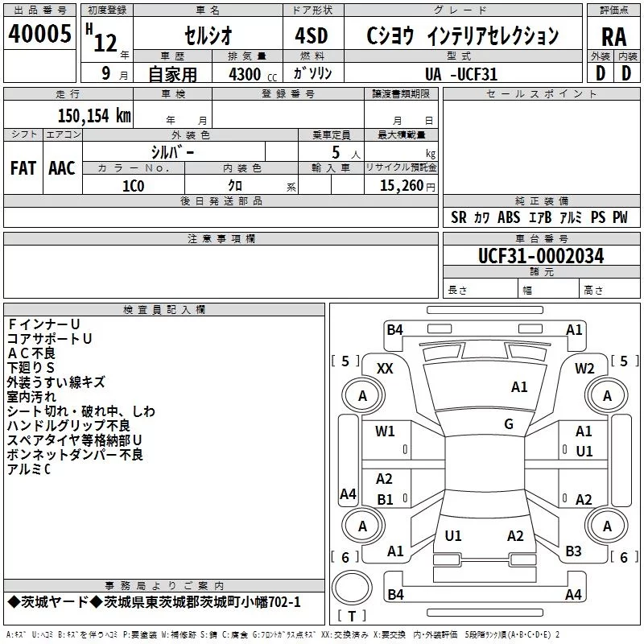Select the recycle deposit 15,260 yen
Screen dimensions: 644x644
coord(407,186)
